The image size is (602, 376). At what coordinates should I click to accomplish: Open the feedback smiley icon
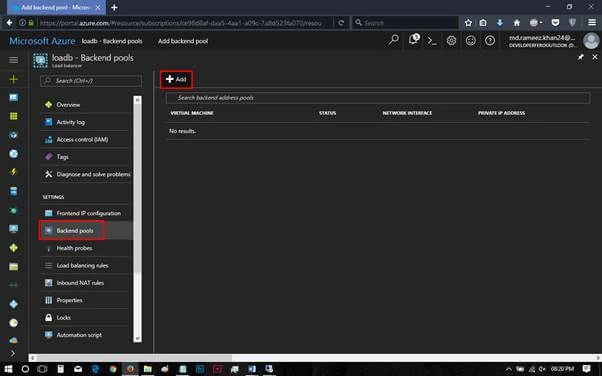[471, 40]
